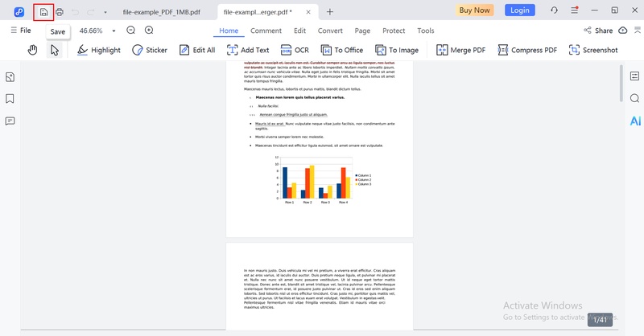Collapse the ribbon toolbar icon

point(638,30)
